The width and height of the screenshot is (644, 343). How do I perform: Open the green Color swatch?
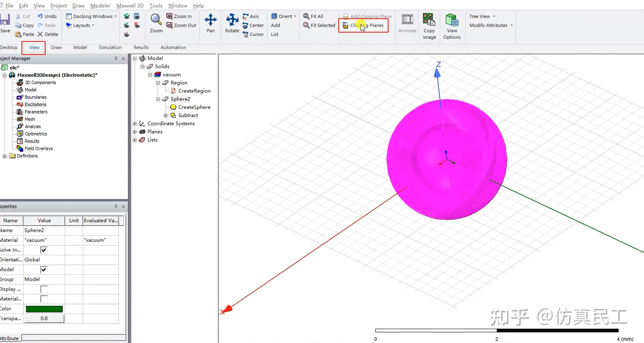44,309
